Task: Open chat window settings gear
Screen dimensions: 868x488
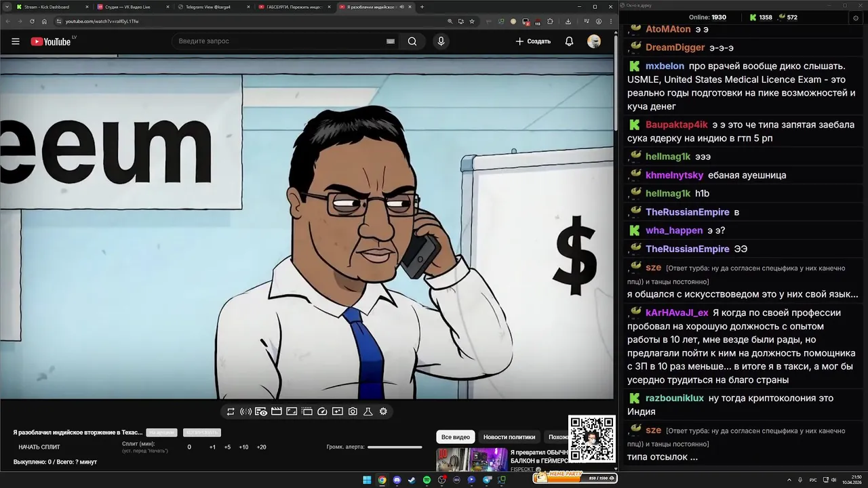Action: 856,18
